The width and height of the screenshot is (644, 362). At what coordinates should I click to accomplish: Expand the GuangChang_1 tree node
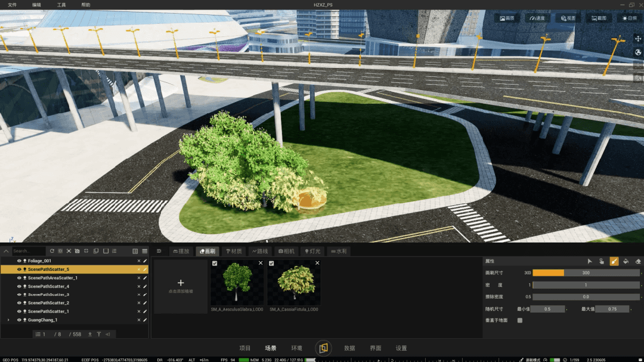(x=8, y=320)
